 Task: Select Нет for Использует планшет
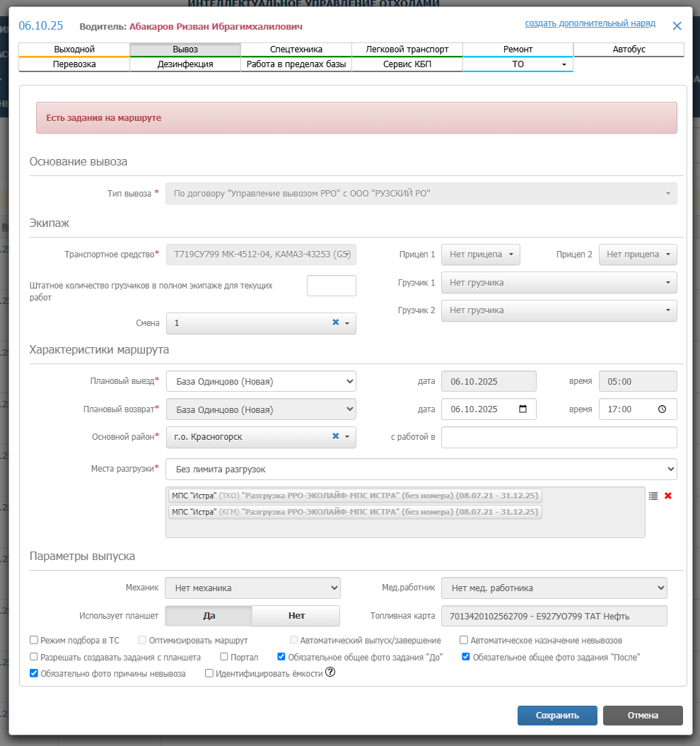coord(296,616)
